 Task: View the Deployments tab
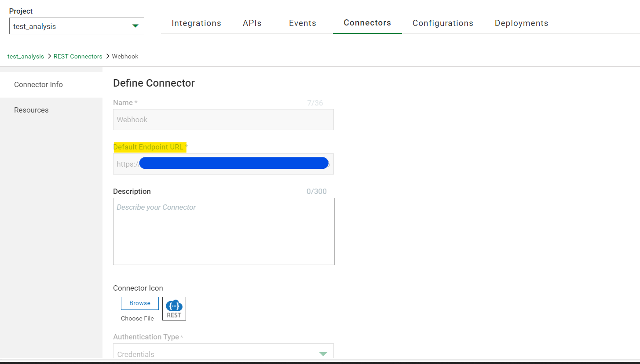521,23
